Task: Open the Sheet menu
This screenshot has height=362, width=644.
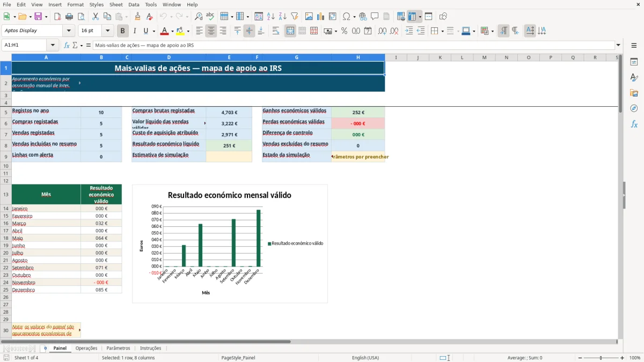Action: (x=116, y=4)
